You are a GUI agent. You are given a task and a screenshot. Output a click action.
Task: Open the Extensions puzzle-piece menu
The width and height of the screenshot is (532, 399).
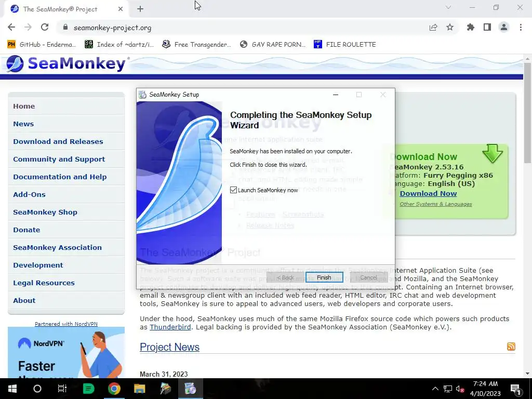pos(471,28)
